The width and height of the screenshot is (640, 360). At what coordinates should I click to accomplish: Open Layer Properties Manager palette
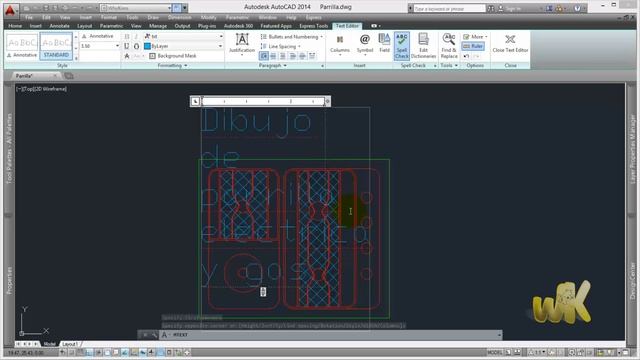pyautogui.click(x=632, y=149)
